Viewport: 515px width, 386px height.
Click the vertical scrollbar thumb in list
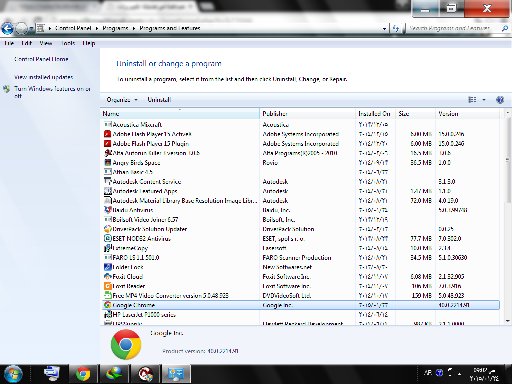pyautogui.click(x=508, y=160)
